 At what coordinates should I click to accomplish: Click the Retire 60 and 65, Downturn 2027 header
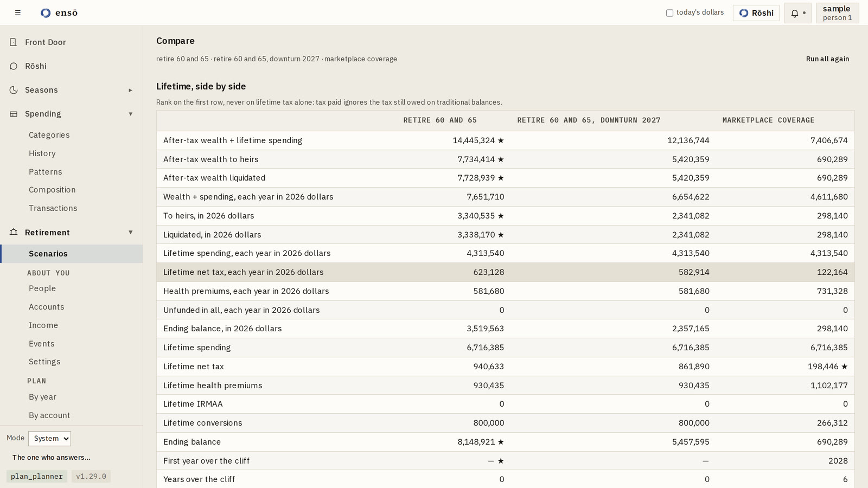pyautogui.click(x=589, y=120)
